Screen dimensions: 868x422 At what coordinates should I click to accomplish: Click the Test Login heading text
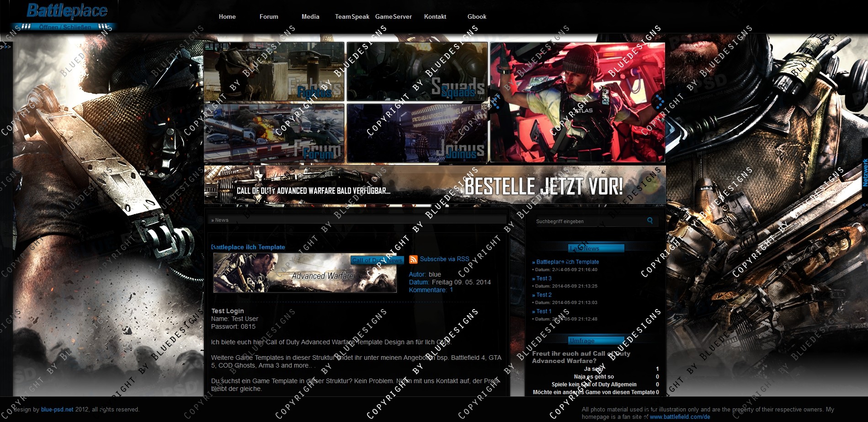228,311
